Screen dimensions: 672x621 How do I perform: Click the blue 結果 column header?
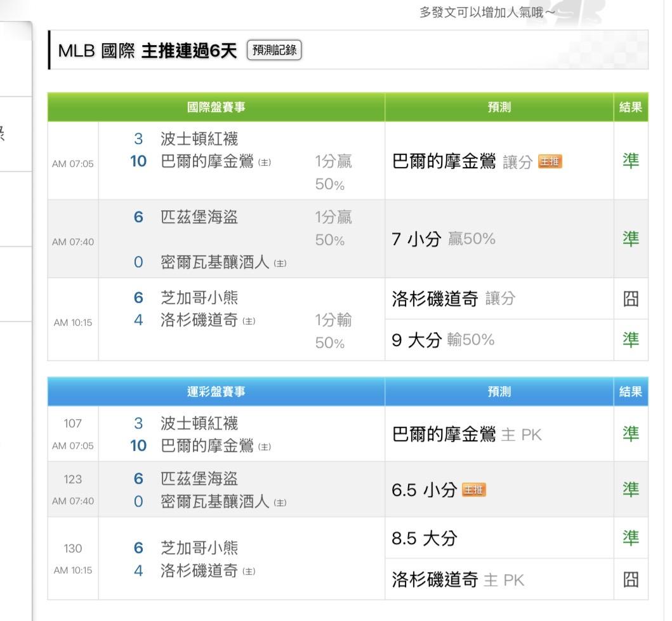tap(631, 392)
